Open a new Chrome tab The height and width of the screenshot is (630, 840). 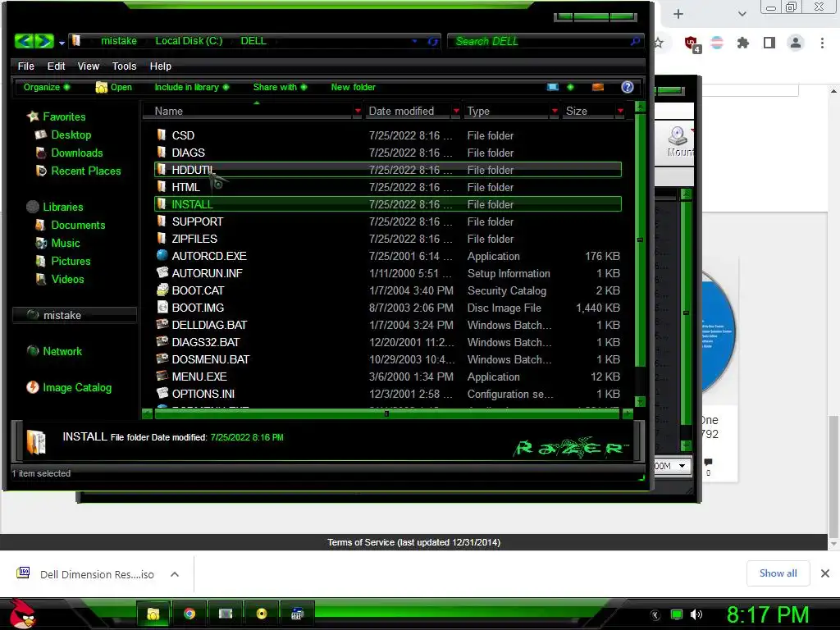click(x=678, y=14)
